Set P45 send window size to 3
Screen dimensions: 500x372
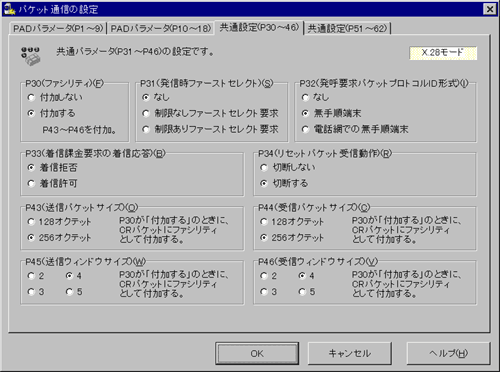36,292
